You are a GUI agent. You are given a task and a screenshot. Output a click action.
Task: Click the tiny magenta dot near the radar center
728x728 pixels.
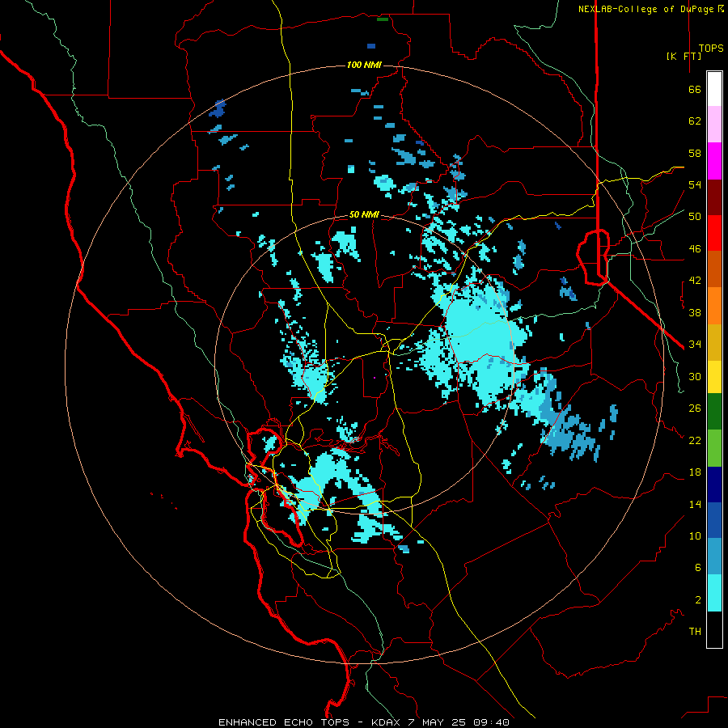[x=375, y=378]
